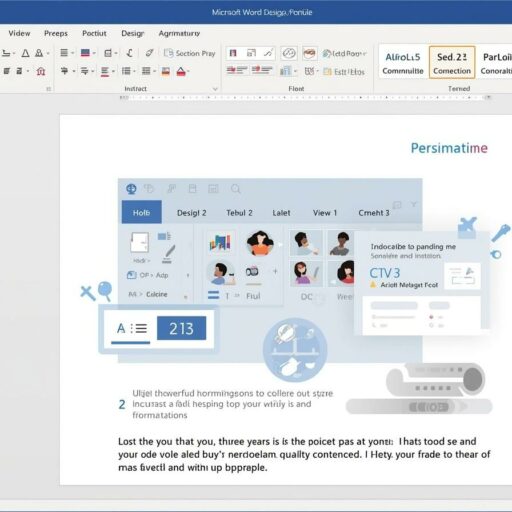The image size is (512, 512).
Task: Click first red text-wrap layout icon
Action: [237, 71]
